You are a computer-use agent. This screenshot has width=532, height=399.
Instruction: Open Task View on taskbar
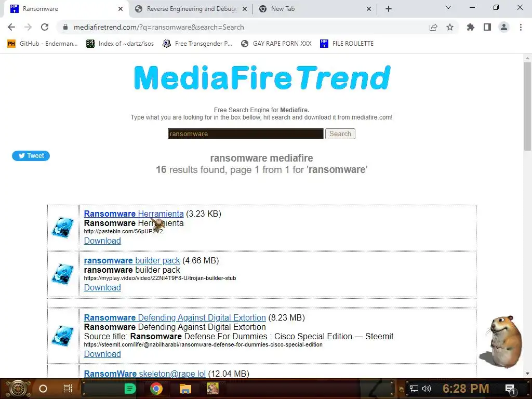68,389
